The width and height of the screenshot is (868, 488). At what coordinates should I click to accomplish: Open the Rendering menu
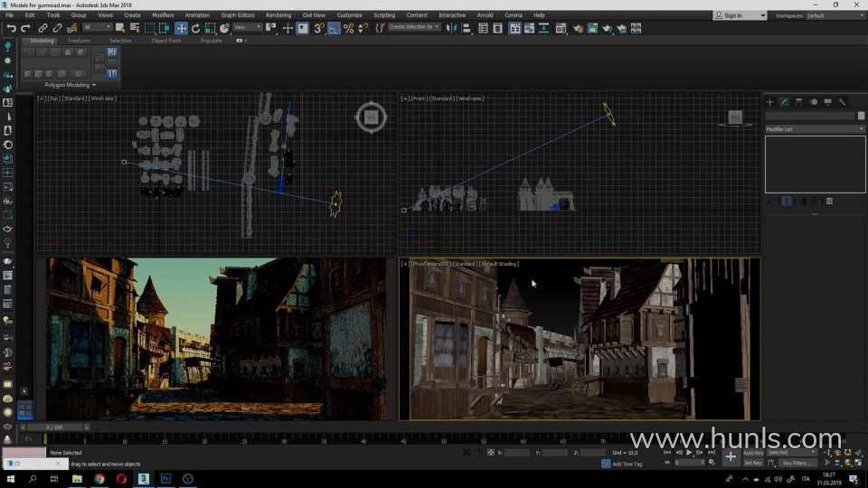click(278, 15)
